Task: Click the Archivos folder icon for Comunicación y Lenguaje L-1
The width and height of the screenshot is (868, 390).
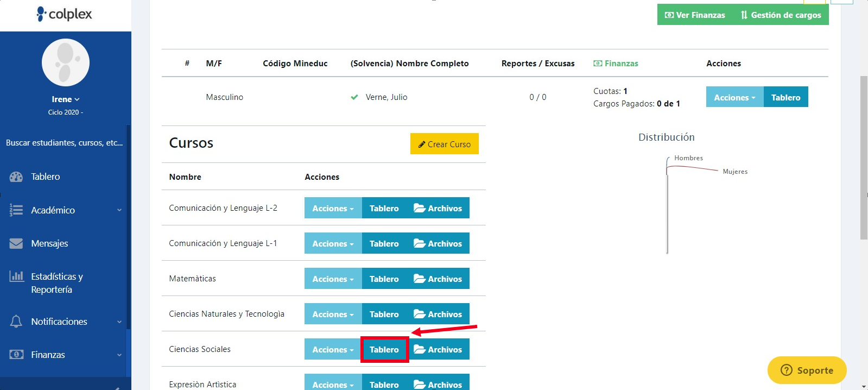Action: point(419,243)
